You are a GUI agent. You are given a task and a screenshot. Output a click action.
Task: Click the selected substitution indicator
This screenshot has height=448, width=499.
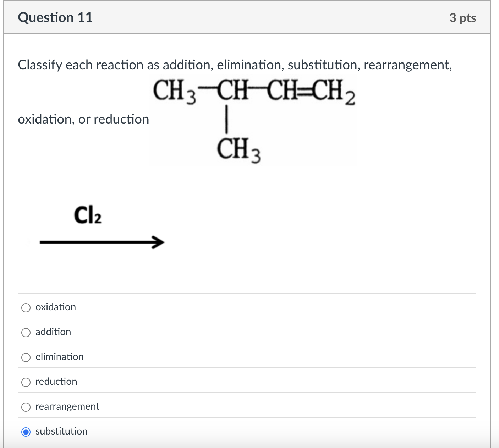coord(26,432)
